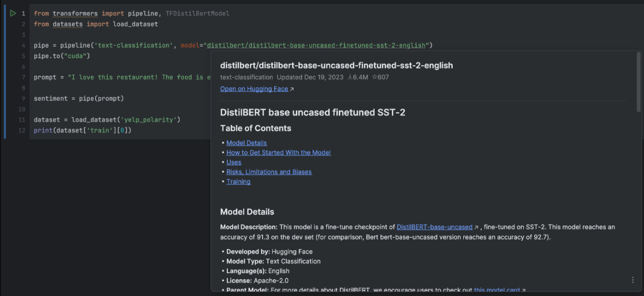Select 'Risks, Limitations and Biases' link
This screenshot has width=644, height=296.
[269, 172]
